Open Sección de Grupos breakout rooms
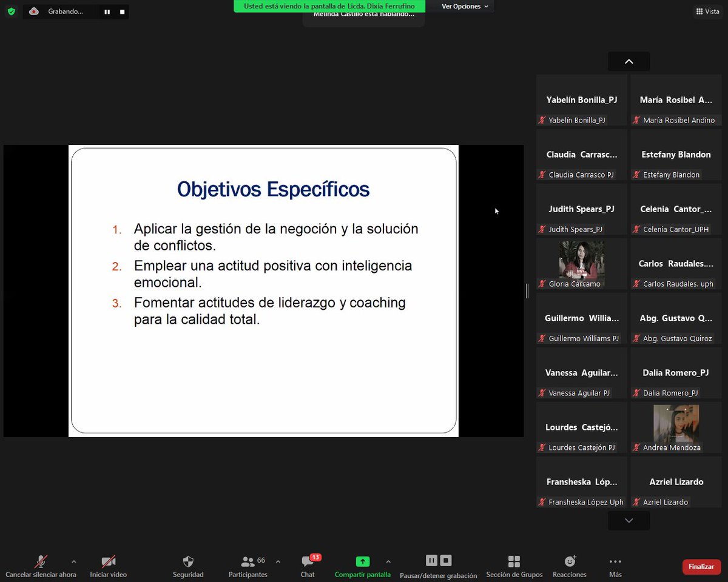The image size is (728, 582). coord(514,566)
